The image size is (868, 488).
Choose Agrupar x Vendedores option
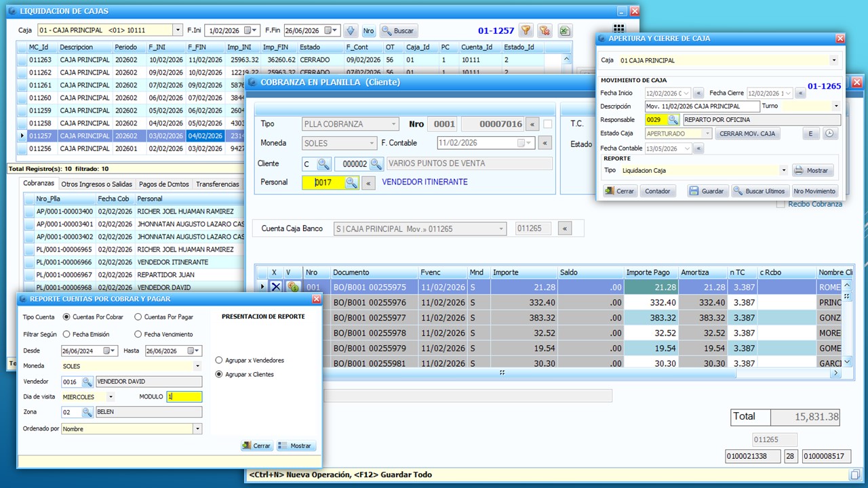tap(219, 360)
